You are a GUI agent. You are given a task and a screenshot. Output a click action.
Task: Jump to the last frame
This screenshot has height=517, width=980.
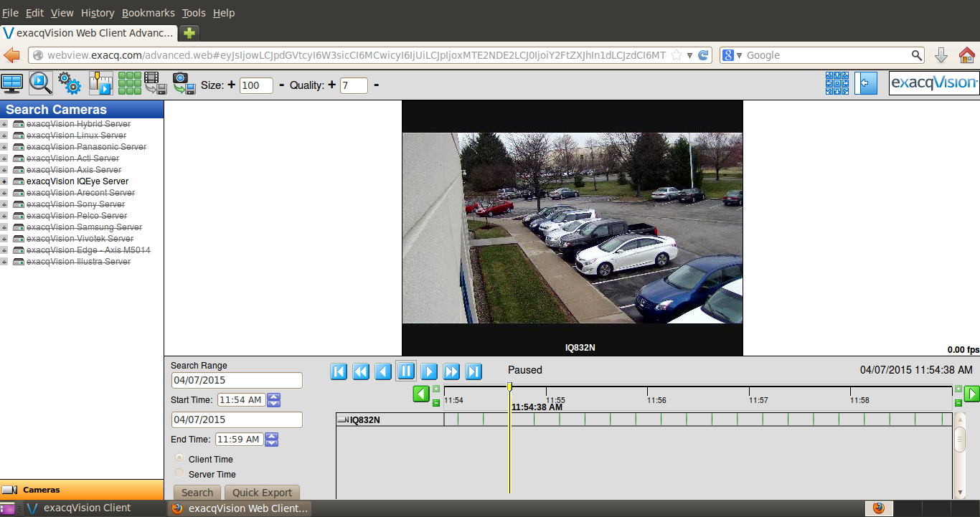[x=473, y=371]
